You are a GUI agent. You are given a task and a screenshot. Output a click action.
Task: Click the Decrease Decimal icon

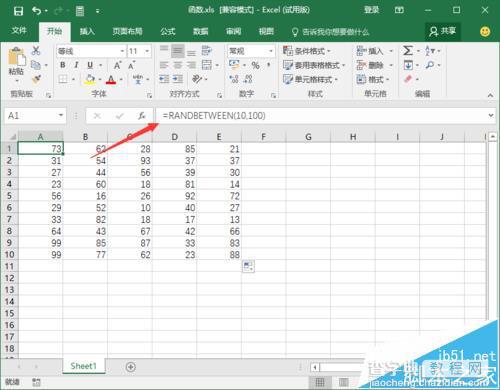coord(248,79)
